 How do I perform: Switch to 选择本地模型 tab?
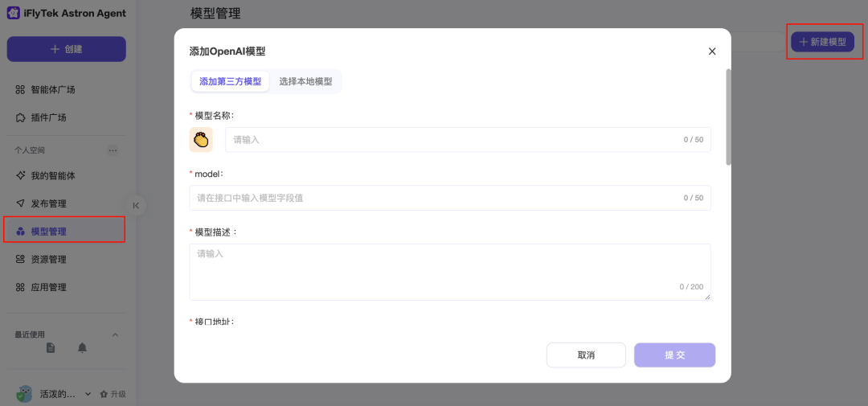(305, 81)
